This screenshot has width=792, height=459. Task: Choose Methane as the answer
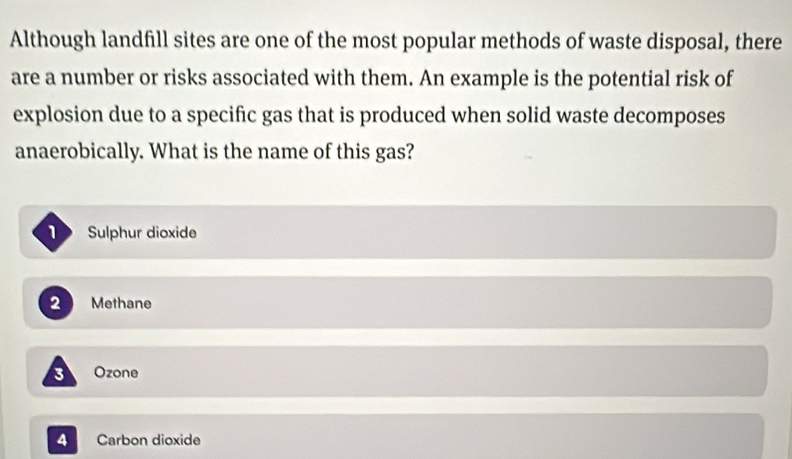click(400, 303)
